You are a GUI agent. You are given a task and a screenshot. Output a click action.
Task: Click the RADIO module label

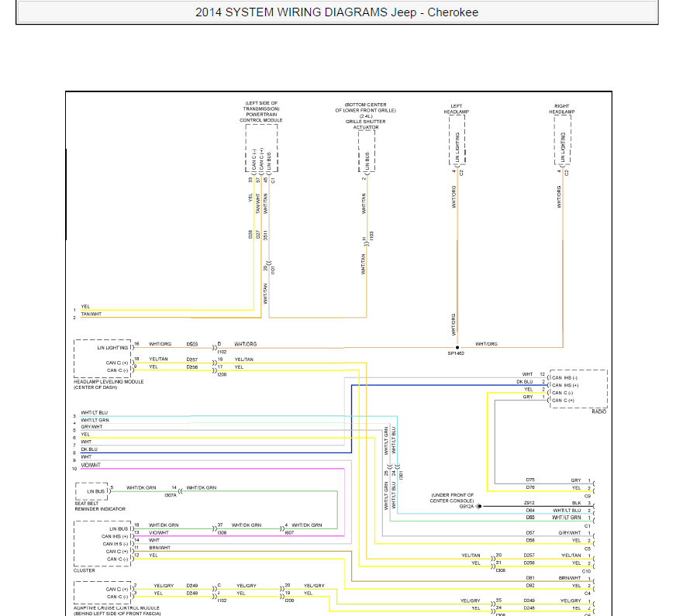point(598,411)
